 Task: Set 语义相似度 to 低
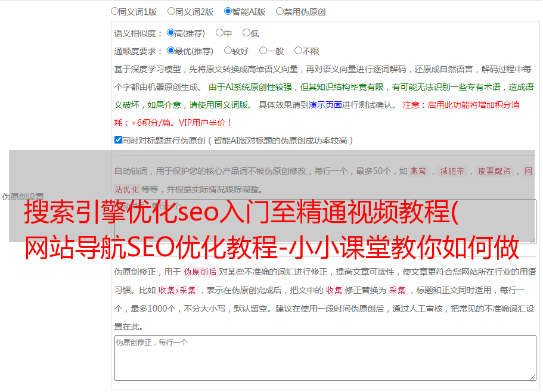[x=246, y=33]
